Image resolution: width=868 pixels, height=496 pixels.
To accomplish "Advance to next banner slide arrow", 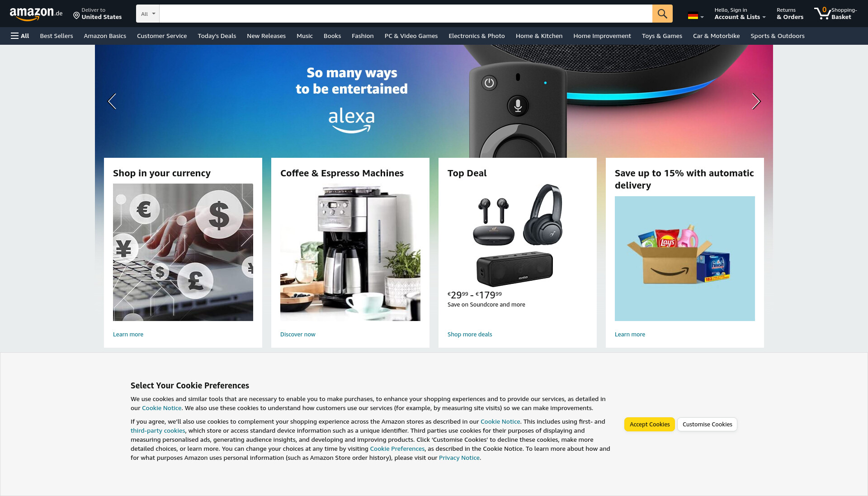I will pyautogui.click(x=756, y=101).
